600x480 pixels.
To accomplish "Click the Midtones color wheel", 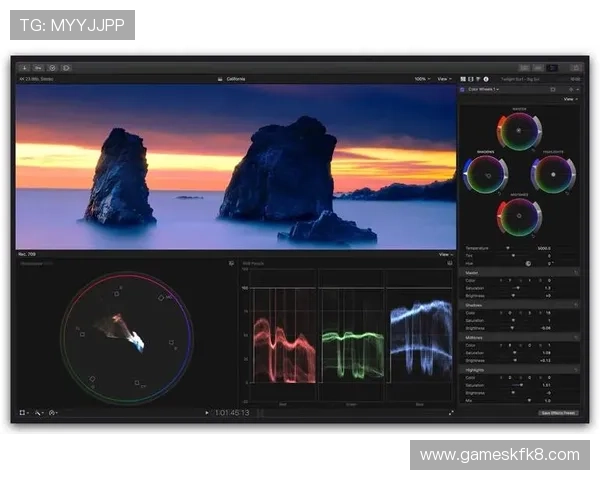I will [518, 216].
